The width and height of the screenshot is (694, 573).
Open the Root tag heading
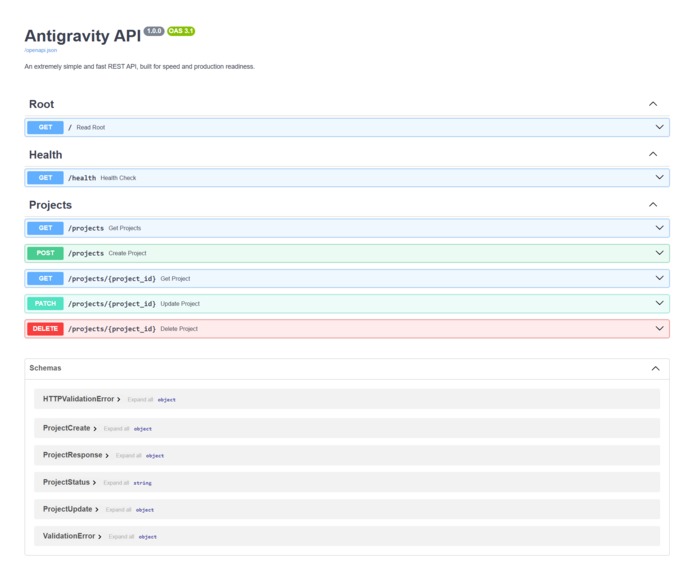click(x=42, y=104)
